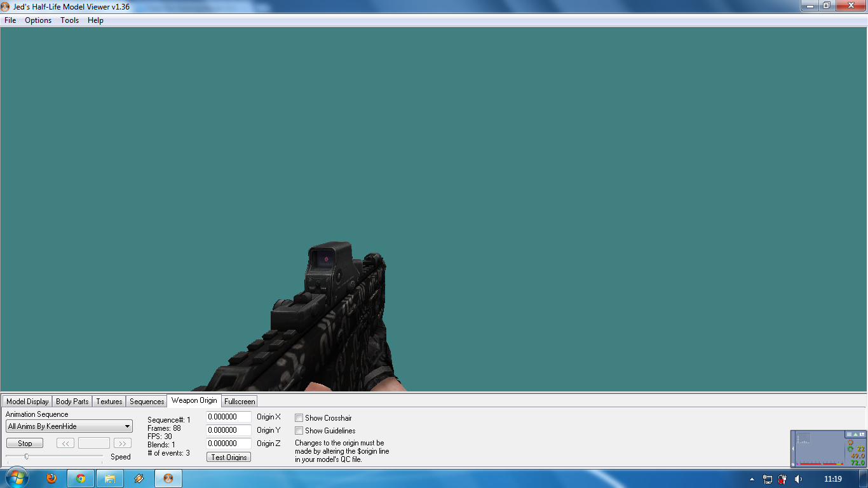Select the Weapon Origin tab

click(194, 400)
